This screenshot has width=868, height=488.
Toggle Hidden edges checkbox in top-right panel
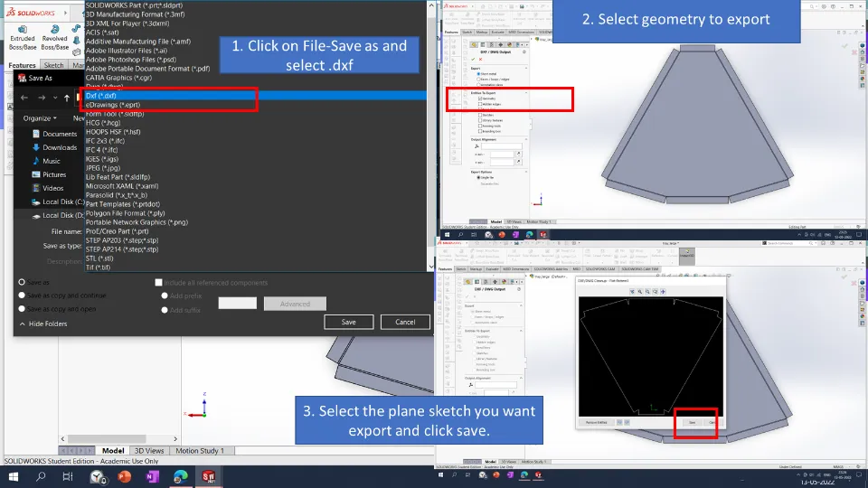coord(480,104)
